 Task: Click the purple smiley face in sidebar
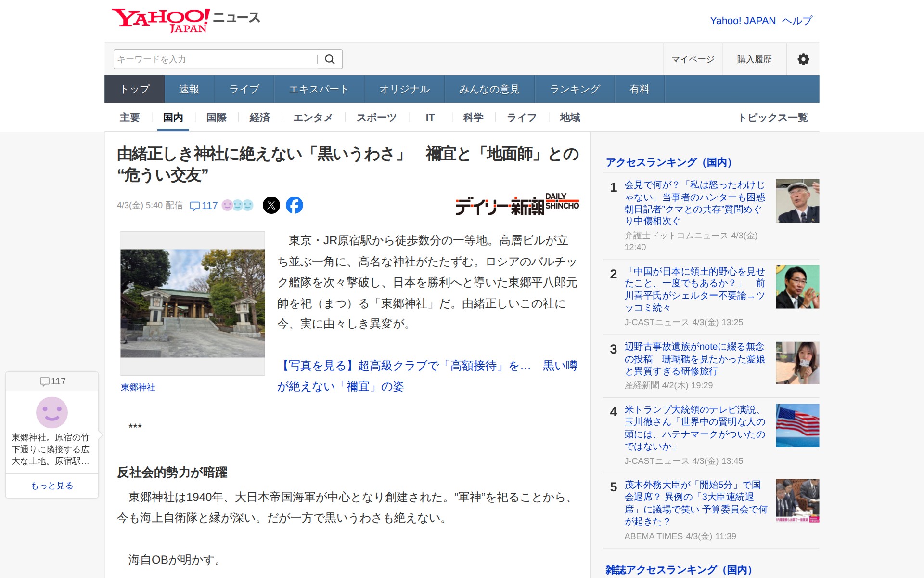52,412
